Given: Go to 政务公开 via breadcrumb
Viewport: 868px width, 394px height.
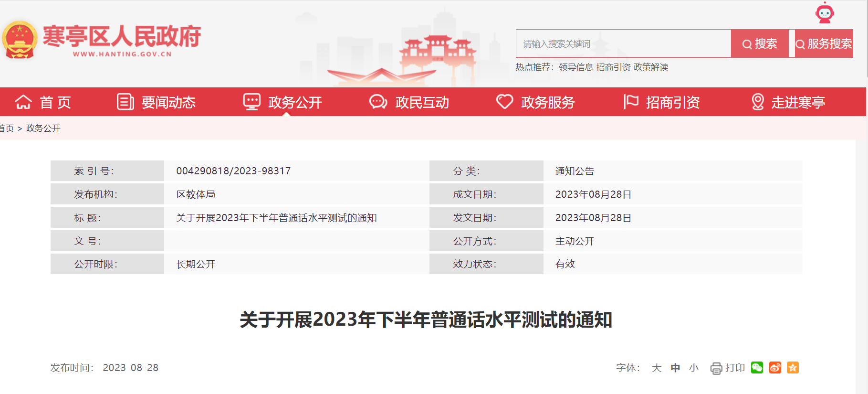Looking at the screenshot, I should click(43, 128).
